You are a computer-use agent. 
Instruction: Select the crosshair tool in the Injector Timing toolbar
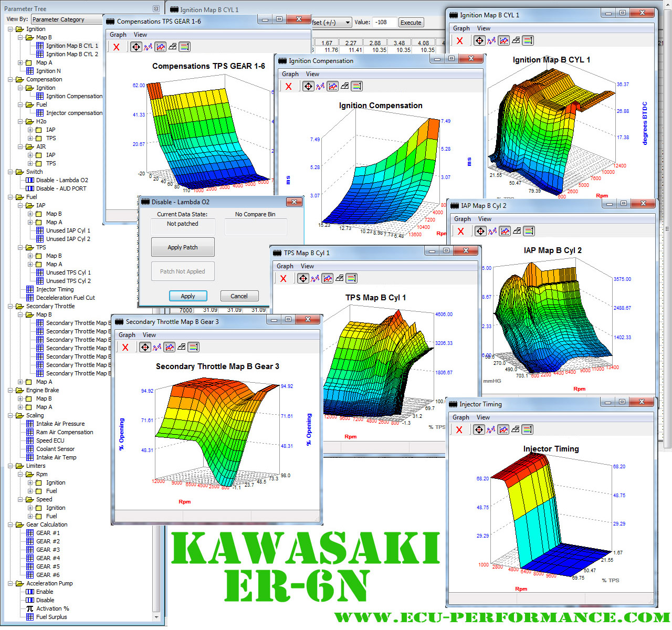coord(479,430)
